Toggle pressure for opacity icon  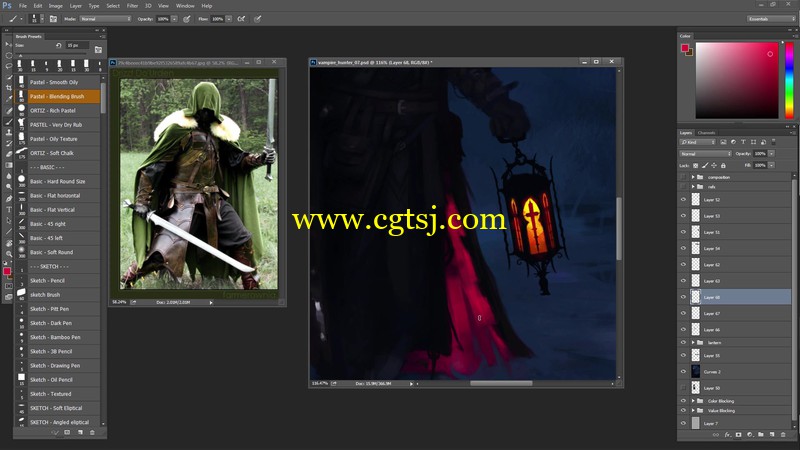(187, 19)
